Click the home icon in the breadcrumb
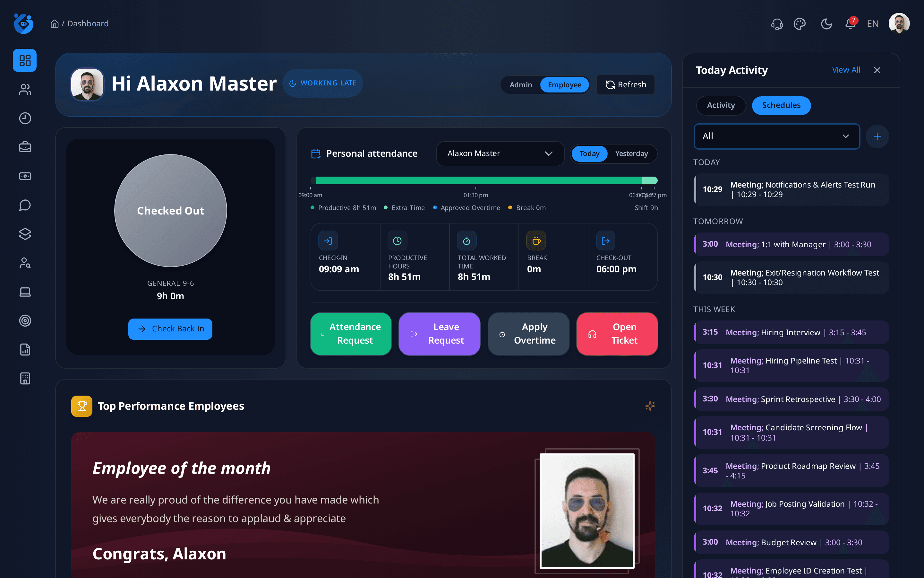The width and height of the screenshot is (924, 578). pyautogui.click(x=55, y=24)
